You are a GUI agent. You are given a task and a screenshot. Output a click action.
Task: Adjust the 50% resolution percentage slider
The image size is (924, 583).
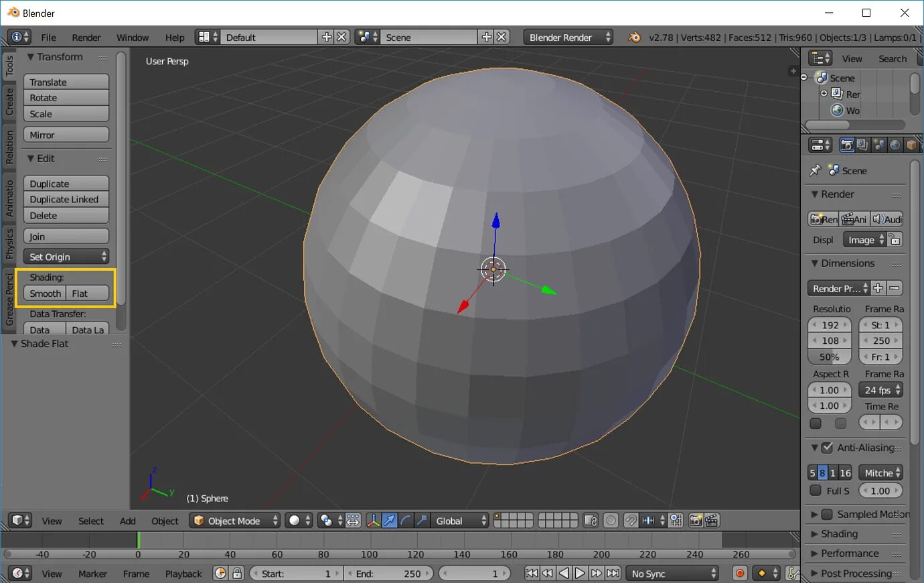click(830, 357)
